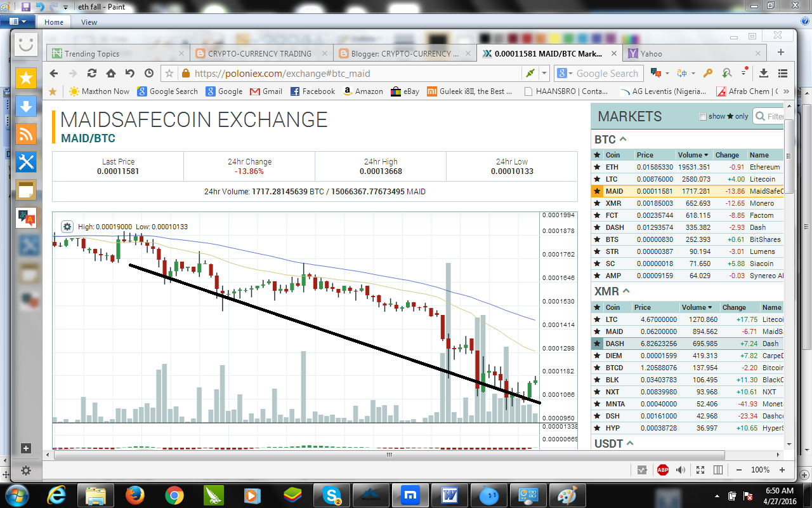Click the poloniex.com address bar
This screenshot has height=508, width=812.
tap(355, 74)
